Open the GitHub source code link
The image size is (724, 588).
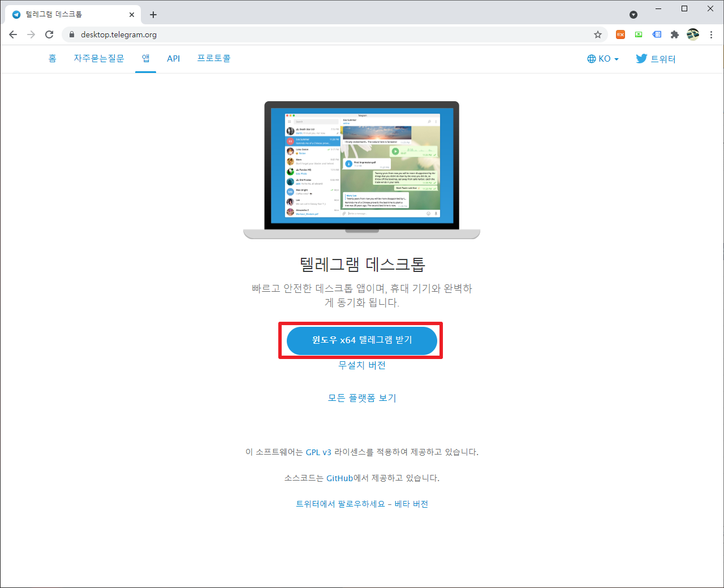click(340, 478)
